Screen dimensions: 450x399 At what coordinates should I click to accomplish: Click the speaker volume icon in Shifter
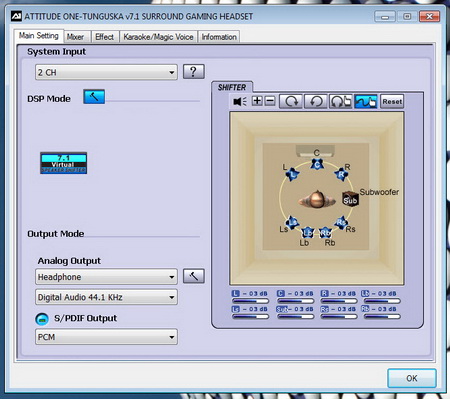coord(240,101)
